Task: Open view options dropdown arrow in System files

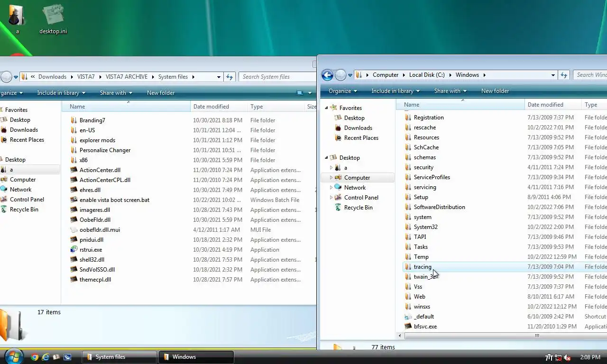Action: 310,93
